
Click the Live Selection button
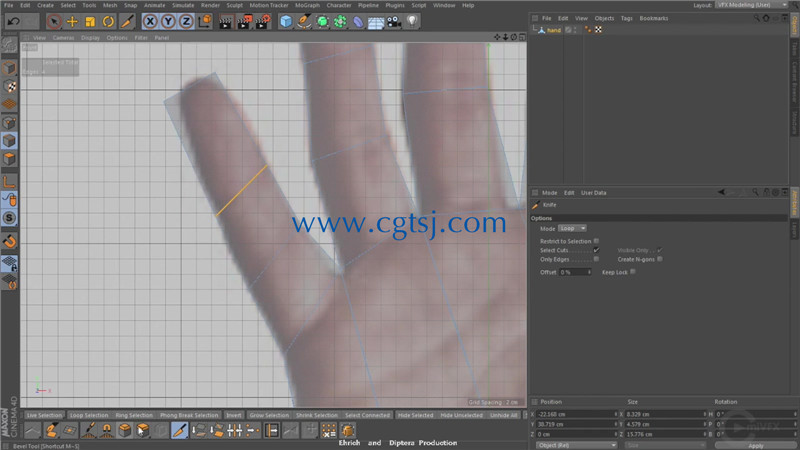tap(44, 415)
